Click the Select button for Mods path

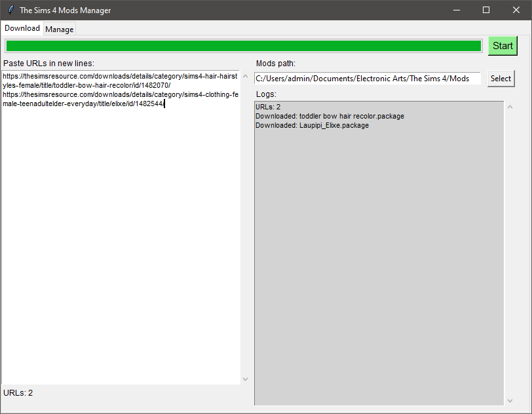[501, 79]
